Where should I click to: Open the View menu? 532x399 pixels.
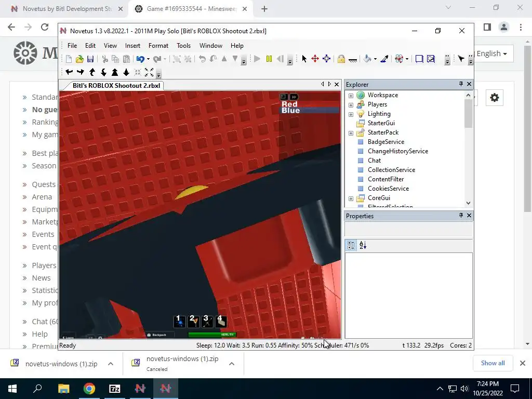click(x=110, y=46)
